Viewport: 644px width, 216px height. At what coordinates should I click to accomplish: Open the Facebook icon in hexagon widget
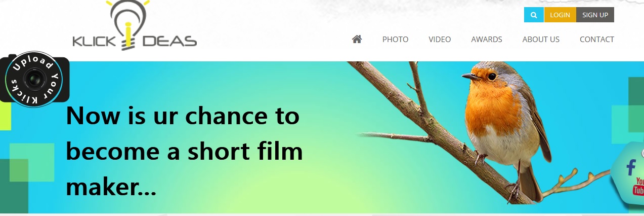click(x=631, y=167)
